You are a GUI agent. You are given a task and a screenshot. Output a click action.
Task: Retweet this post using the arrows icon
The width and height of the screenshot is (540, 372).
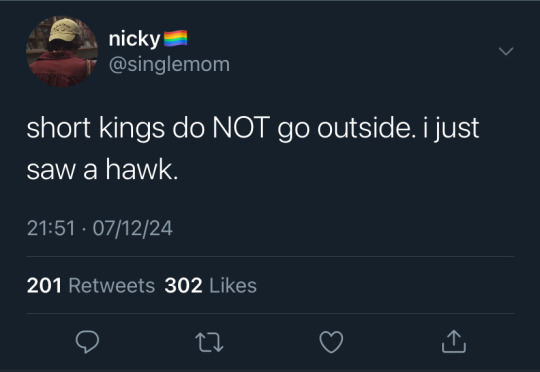click(x=209, y=342)
